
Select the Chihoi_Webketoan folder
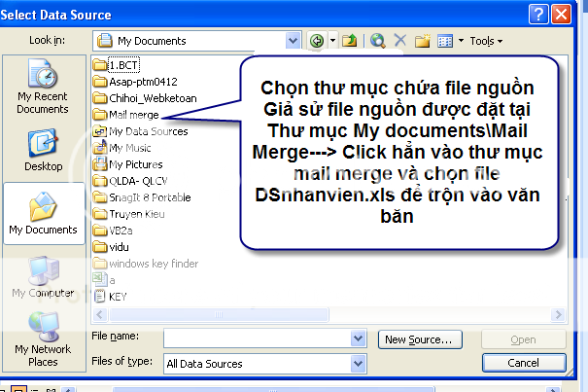(x=145, y=98)
